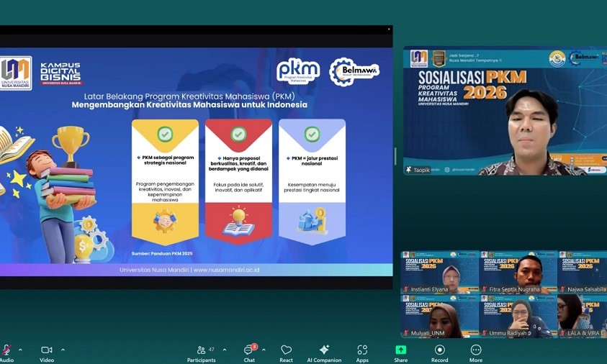This screenshot has width=607, height=364.
Task: Launch the AI Companion sparkle icon
Action: [x=324, y=350]
